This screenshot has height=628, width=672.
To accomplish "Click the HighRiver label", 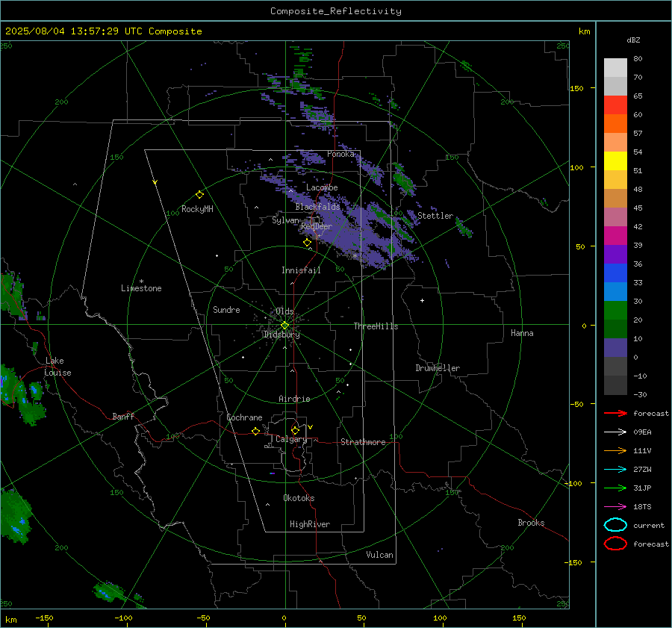I will click(x=310, y=524).
